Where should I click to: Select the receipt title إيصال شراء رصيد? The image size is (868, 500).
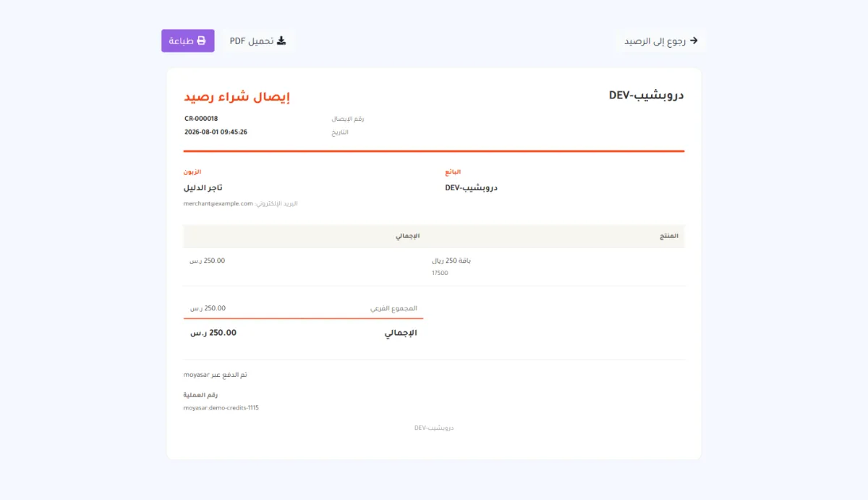237,97
